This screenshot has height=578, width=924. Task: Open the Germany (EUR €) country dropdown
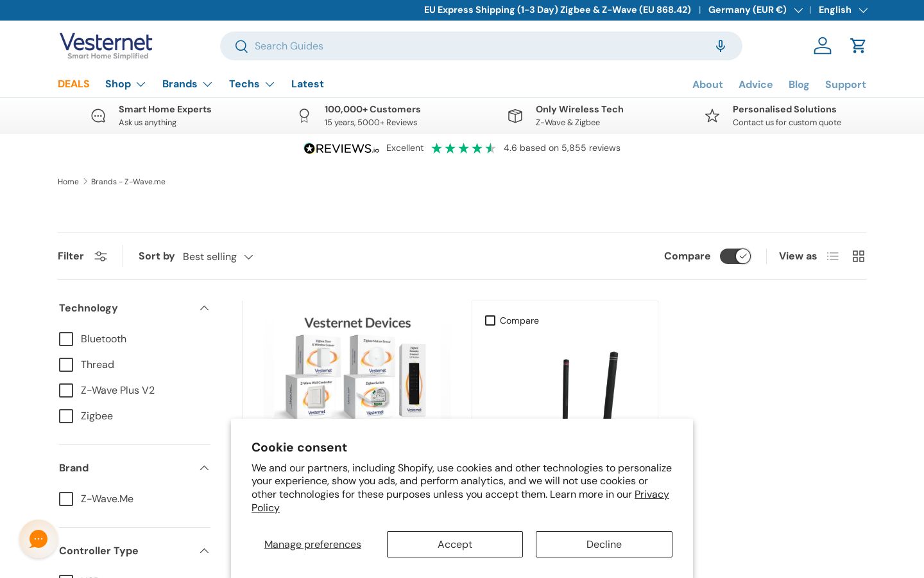pyautogui.click(x=755, y=10)
